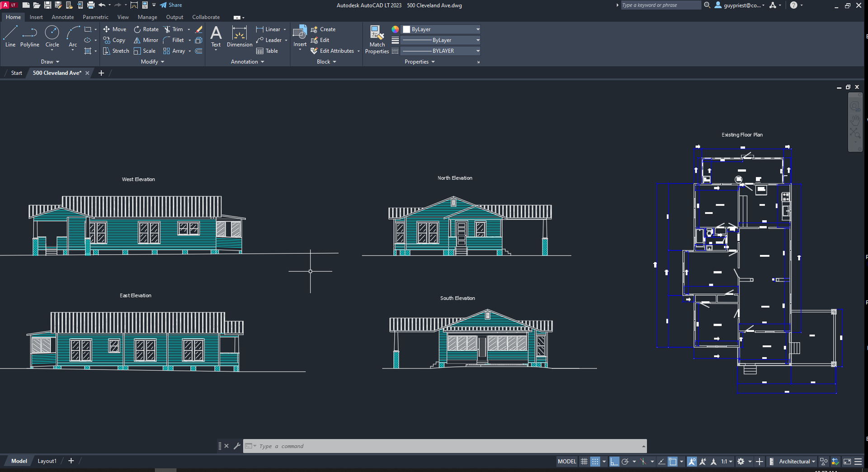Insert a Table annotation
This screenshot has width=868, height=472.
(267, 51)
